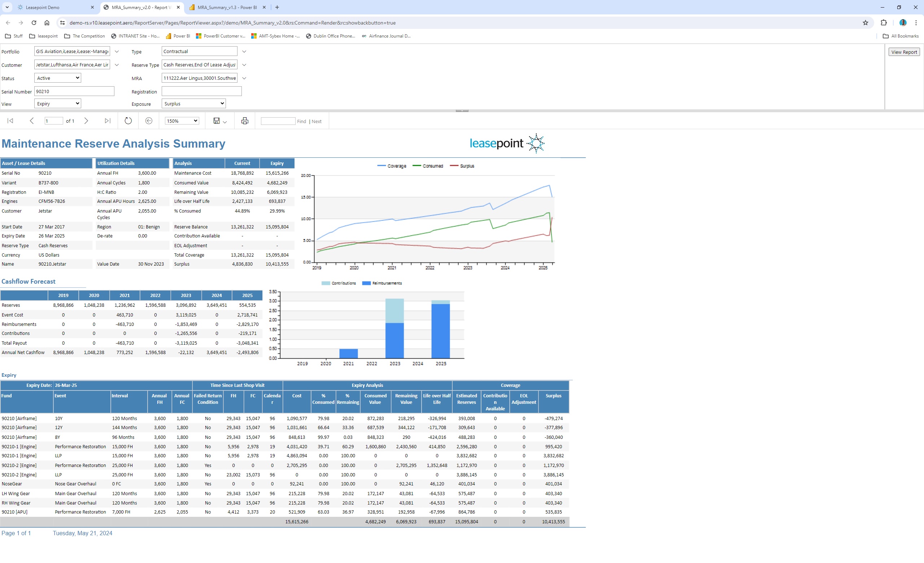Click the Consumed legend green swatch
Image resolution: width=924 pixels, height=563 pixels.
pyautogui.click(x=417, y=166)
